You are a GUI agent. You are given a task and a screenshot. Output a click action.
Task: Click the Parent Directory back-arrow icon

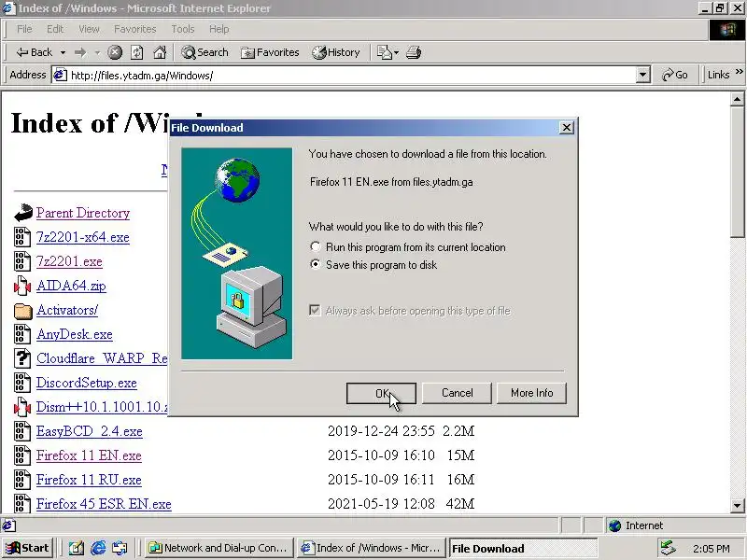point(22,213)
